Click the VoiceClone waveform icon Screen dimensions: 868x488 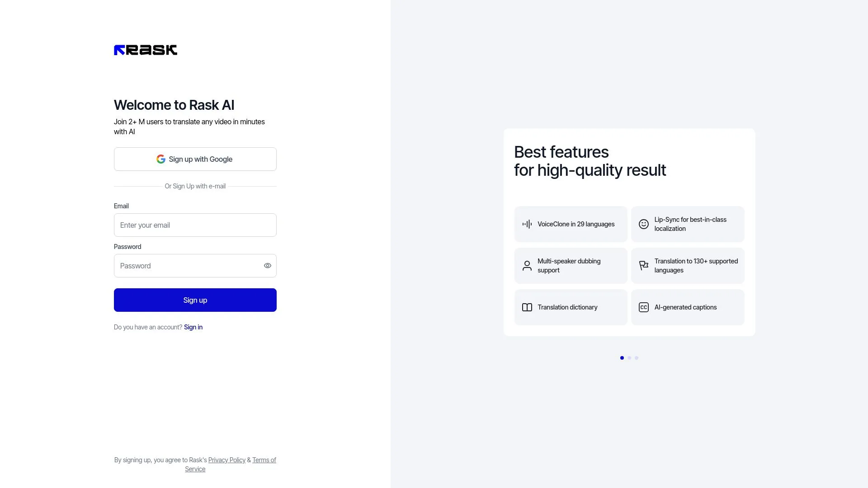point(527,224)
